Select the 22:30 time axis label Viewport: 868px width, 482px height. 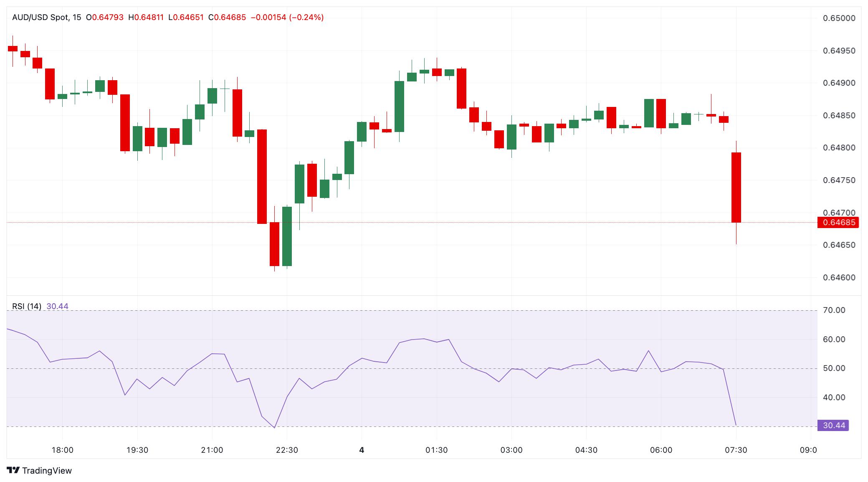287,450
